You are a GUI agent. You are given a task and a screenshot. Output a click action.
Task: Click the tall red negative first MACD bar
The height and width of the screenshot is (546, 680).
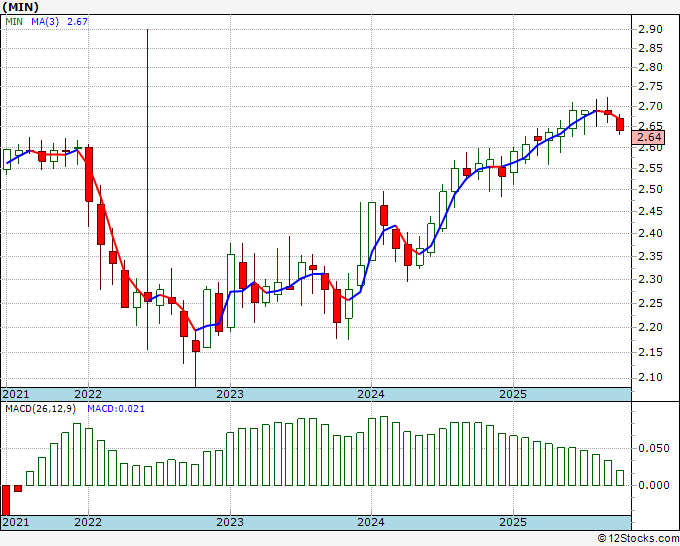pos(6,500)
